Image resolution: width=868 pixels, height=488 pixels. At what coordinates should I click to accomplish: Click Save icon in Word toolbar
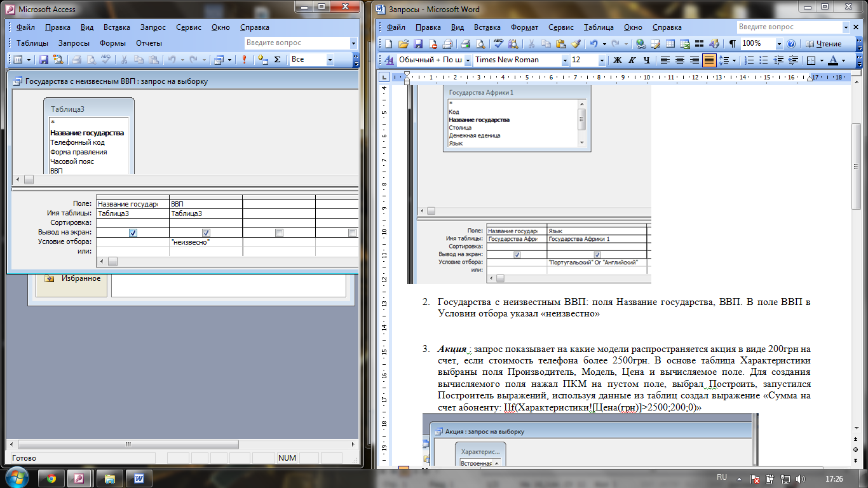pos(418,44)
